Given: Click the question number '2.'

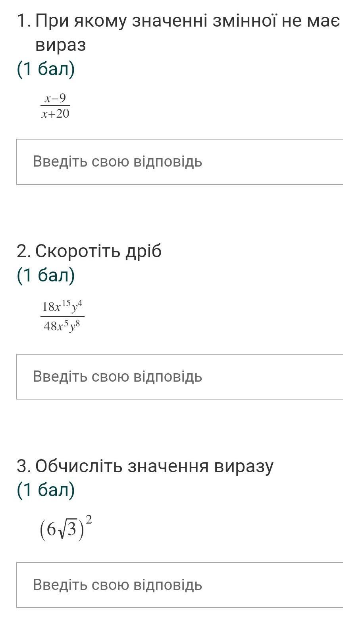Looking at the screenshot, I should (x=23, y=251).
